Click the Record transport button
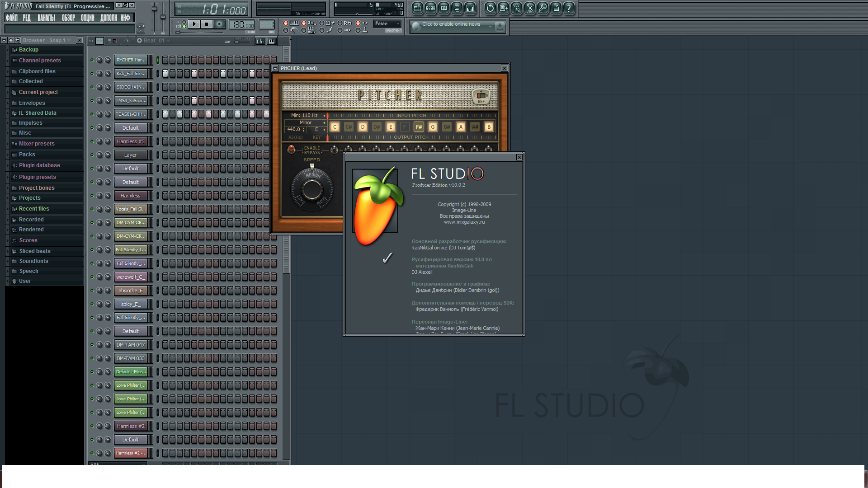 point(219,24)
